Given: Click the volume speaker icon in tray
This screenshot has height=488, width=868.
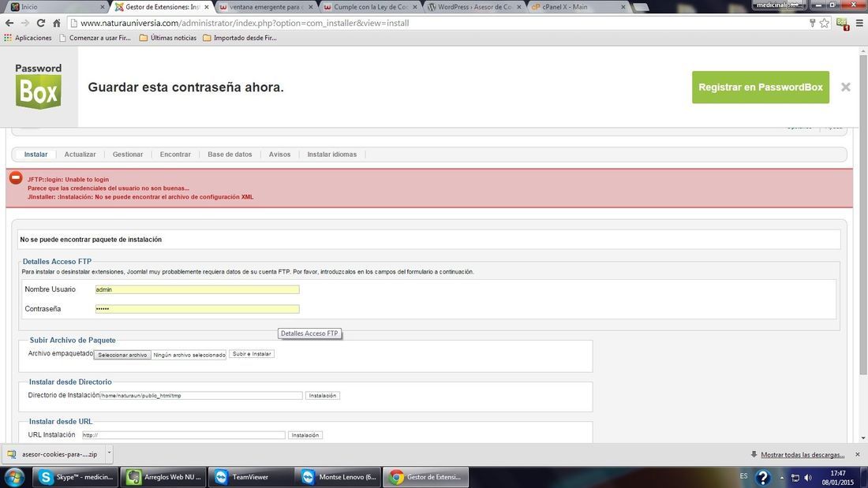Looking at the screenshot, I should (x=808, y=478).
